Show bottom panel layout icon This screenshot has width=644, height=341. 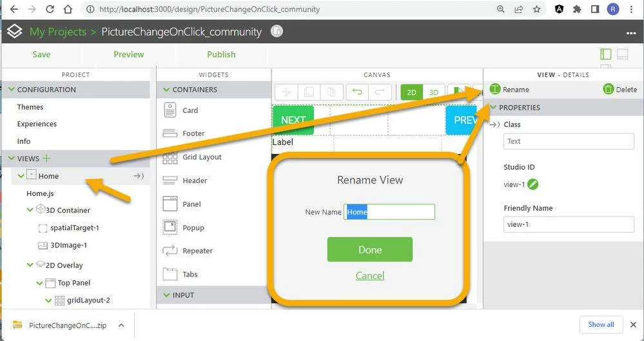(623, 54)
